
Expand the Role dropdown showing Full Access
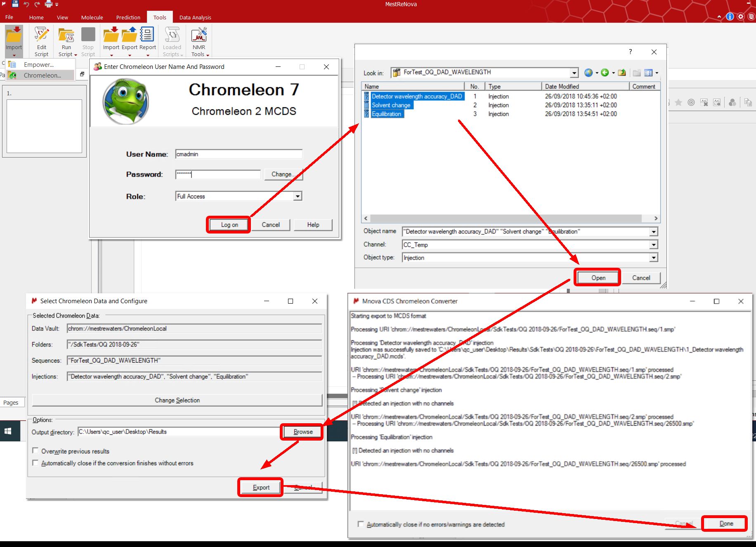click(x=298, y=196)
